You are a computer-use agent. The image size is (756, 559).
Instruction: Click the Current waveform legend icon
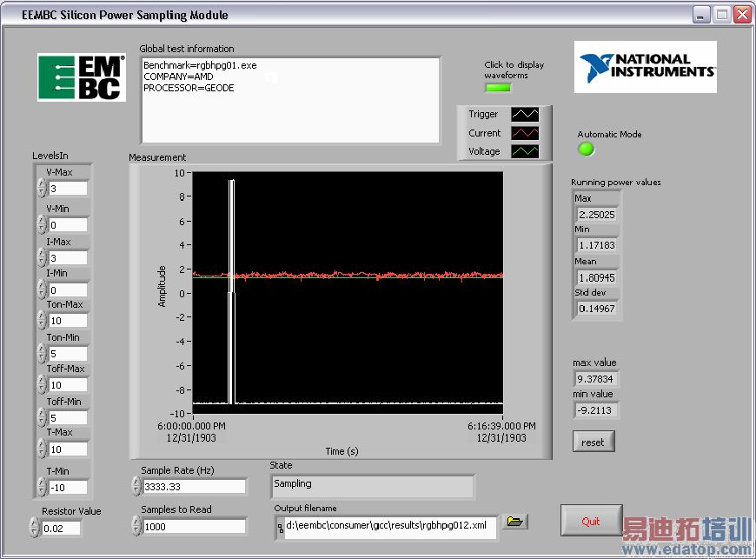point(525,133)
